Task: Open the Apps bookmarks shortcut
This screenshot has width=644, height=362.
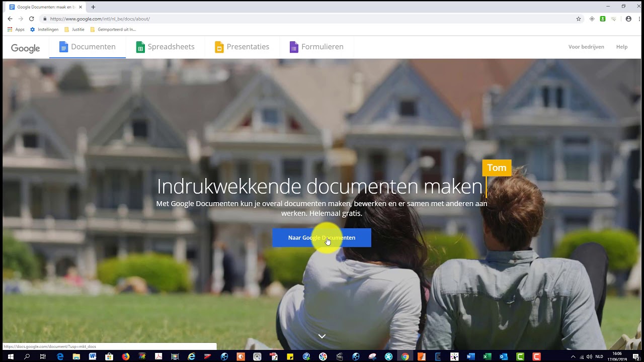Action: click(16, 30)
